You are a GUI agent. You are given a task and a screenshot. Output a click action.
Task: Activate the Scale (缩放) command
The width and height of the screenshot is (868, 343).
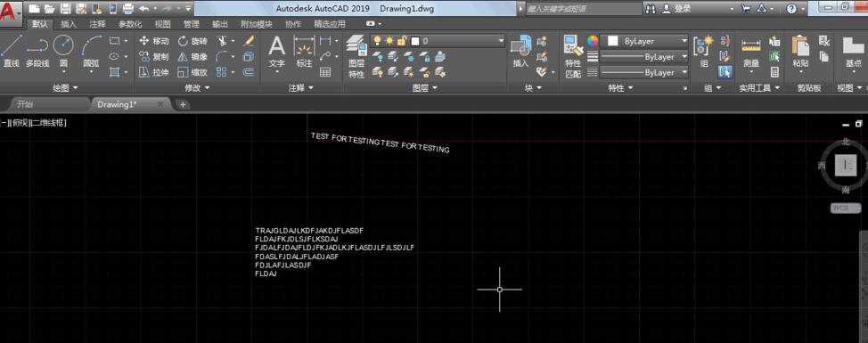coord(192,72)
